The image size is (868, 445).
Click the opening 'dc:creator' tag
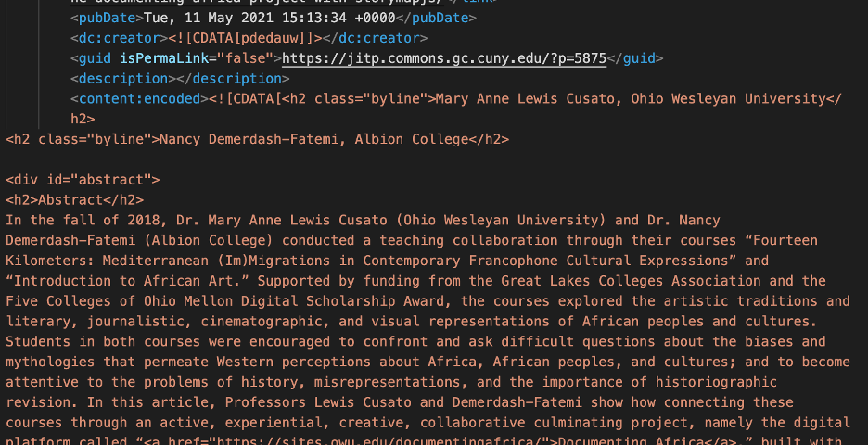pyautogui.click(x=119, y=38)
